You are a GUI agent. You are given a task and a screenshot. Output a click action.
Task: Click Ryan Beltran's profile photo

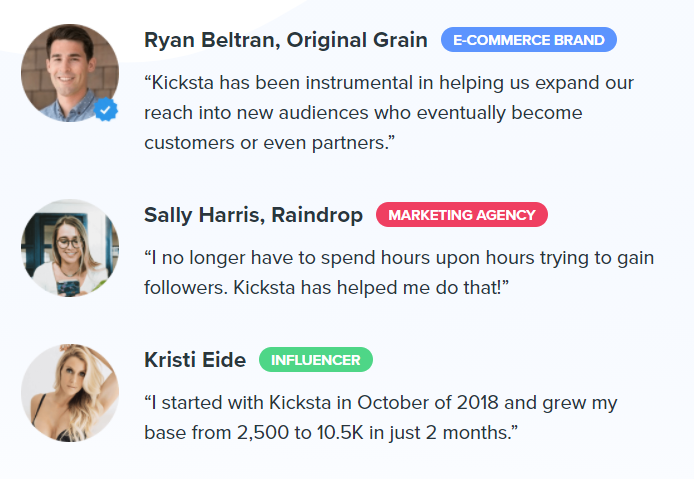tap(70, 73)
